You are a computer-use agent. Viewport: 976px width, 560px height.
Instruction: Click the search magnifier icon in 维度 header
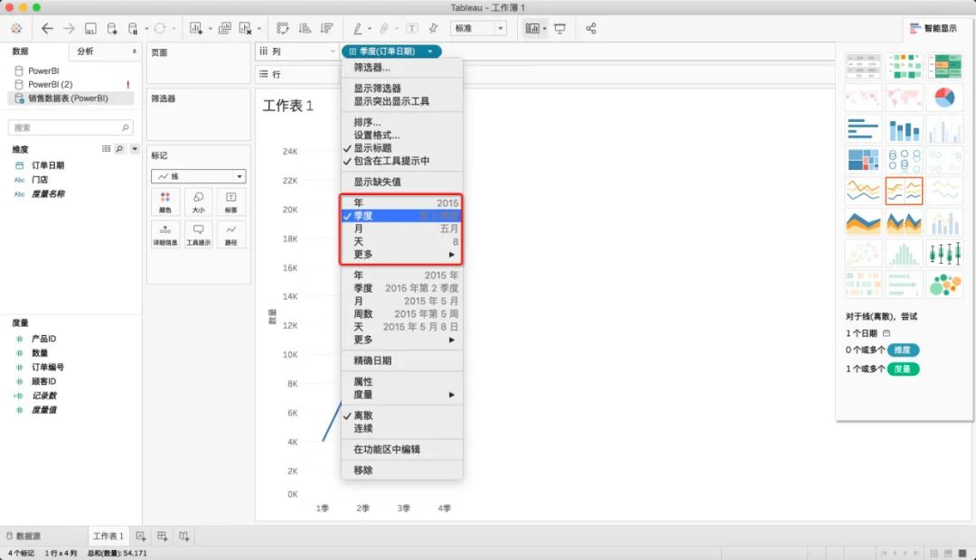pyautogui.click(x=119, y=149)
